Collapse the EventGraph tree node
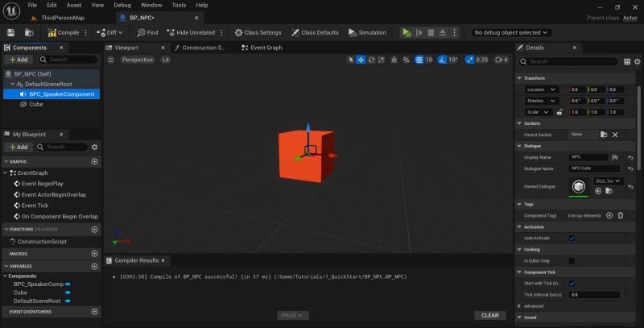The width and height of the screenshot is (644, 328). (x=6, y=173)
